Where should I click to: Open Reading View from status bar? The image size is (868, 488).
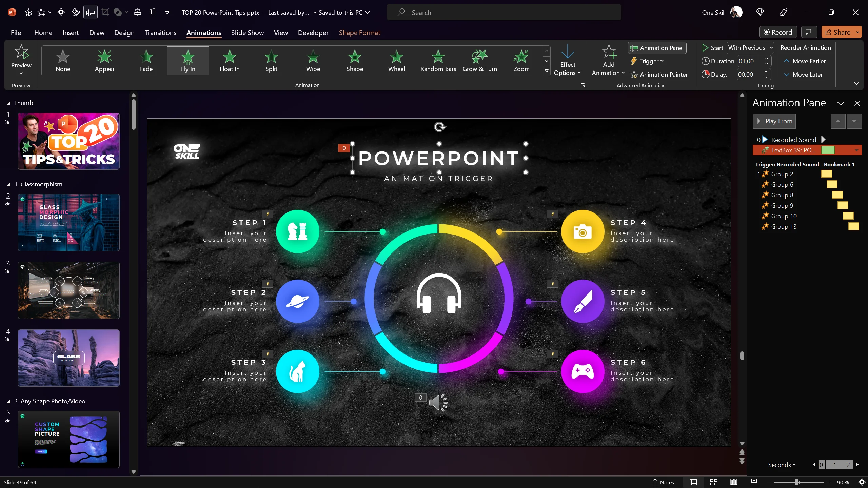pyautogui.click(x=734, y=482)
